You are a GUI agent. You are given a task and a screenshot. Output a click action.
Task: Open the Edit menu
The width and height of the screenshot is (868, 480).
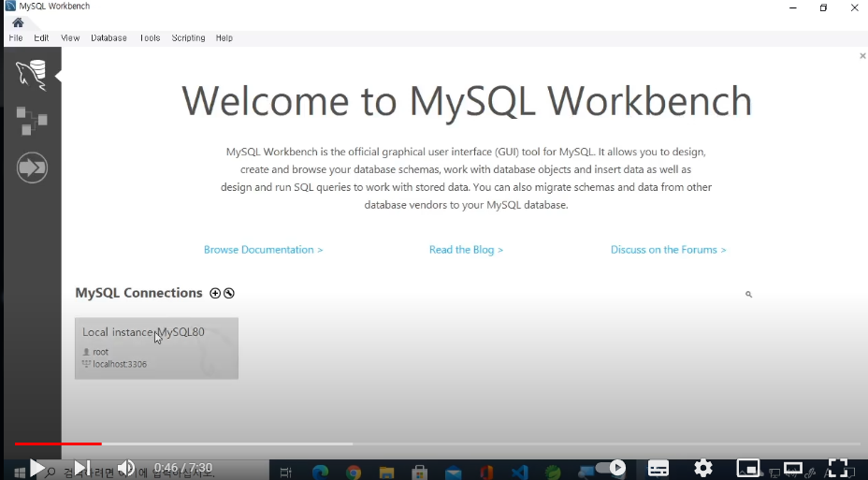41,38
